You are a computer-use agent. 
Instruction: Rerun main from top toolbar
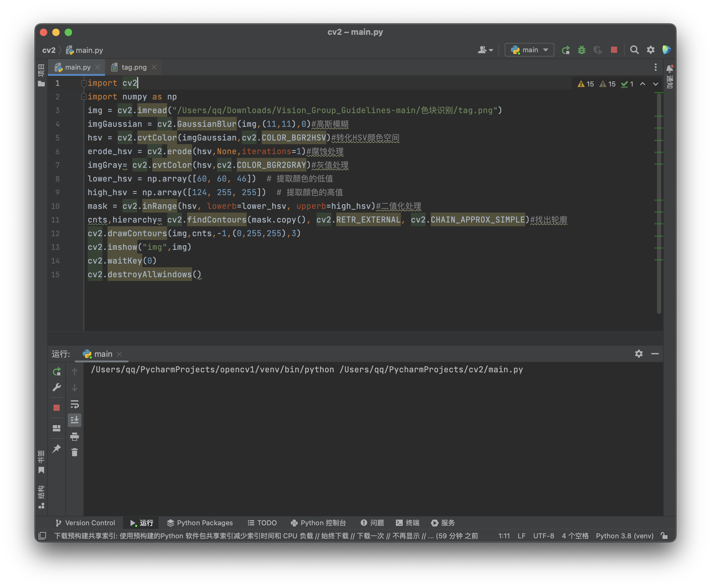[x=566, y=50]
